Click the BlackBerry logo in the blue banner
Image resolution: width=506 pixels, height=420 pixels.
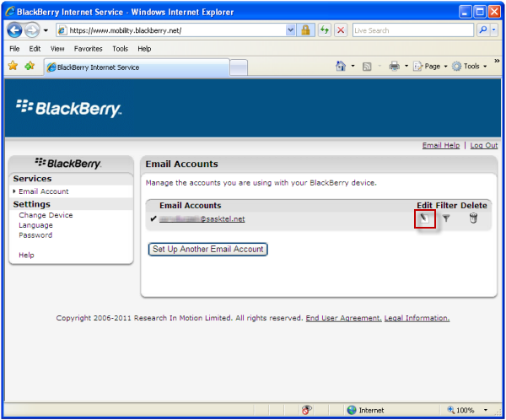point(69,108)
